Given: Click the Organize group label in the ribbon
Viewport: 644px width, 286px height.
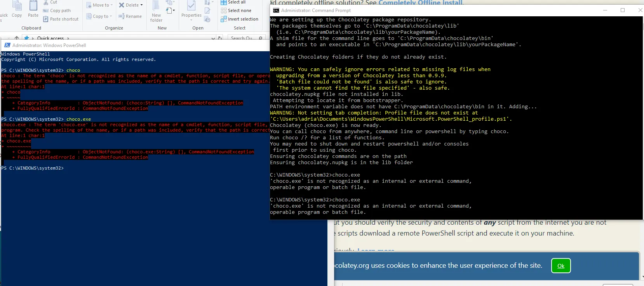Looking at the screenshot, I should pyautogui.click(x=114, y=28).
